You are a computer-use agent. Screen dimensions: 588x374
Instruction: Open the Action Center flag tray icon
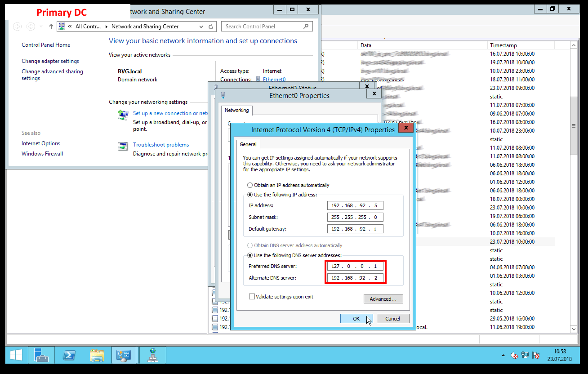536,356
